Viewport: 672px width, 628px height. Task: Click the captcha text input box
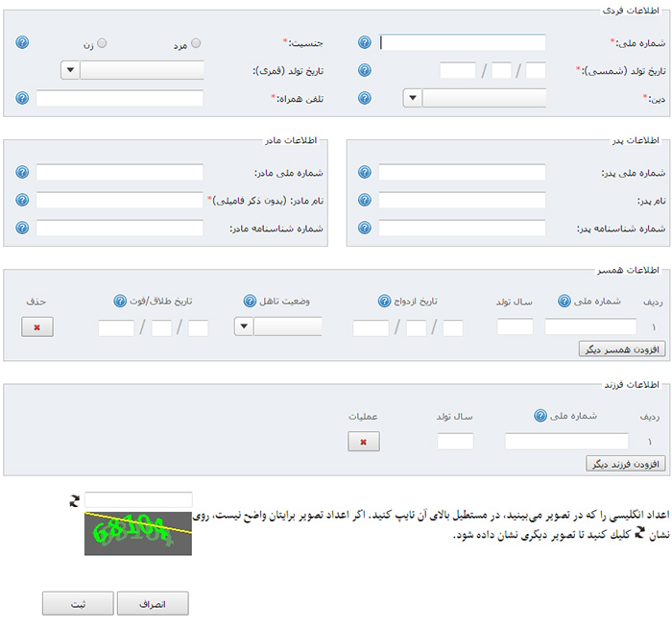[x=138, y=500]
